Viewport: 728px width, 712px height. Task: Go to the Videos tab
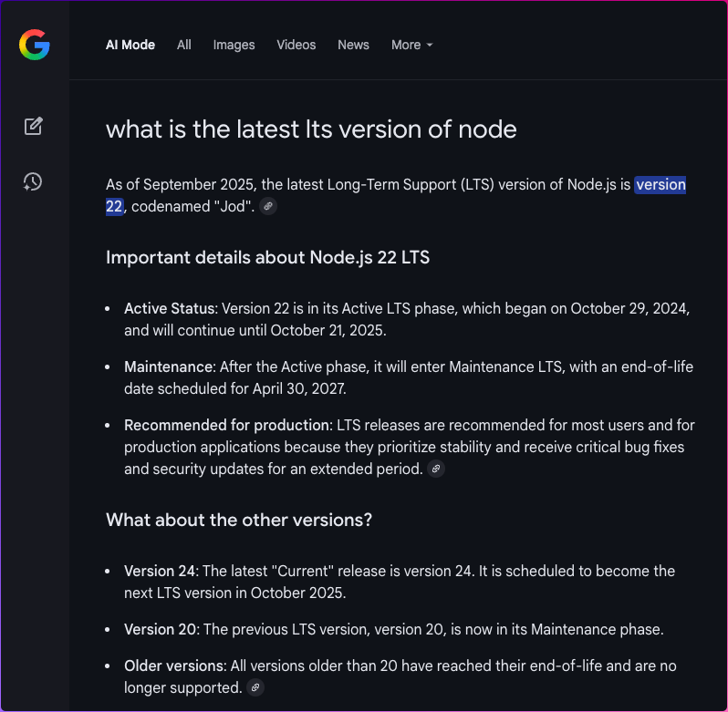[x=296, y=45]
